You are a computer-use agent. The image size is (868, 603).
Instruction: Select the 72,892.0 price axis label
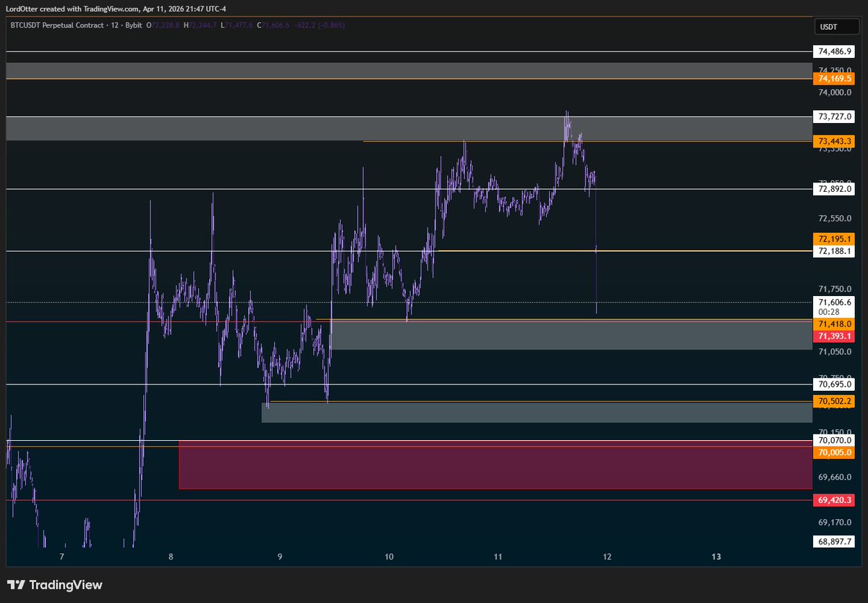pyautogui.click(x=835, y=189)
